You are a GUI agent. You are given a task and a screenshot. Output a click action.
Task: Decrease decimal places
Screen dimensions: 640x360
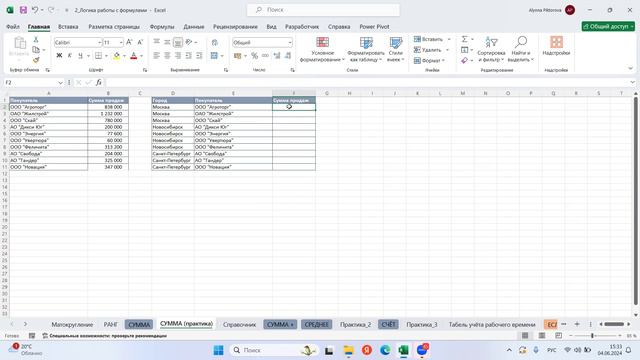tap(288, 56)
